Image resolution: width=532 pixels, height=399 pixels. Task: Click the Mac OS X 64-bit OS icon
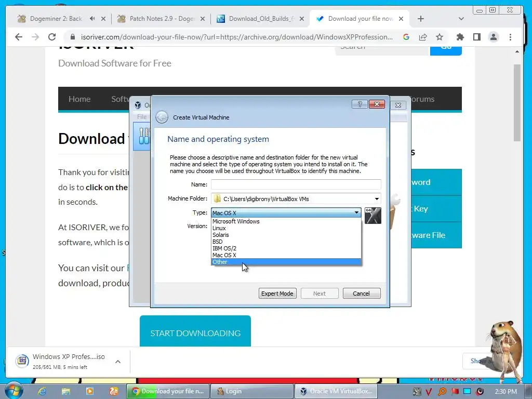pos(373,216)
